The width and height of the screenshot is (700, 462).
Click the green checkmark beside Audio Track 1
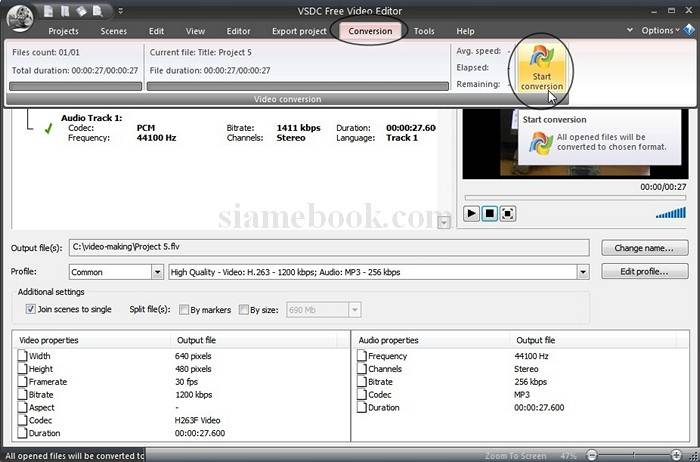(x=48, y=129)
